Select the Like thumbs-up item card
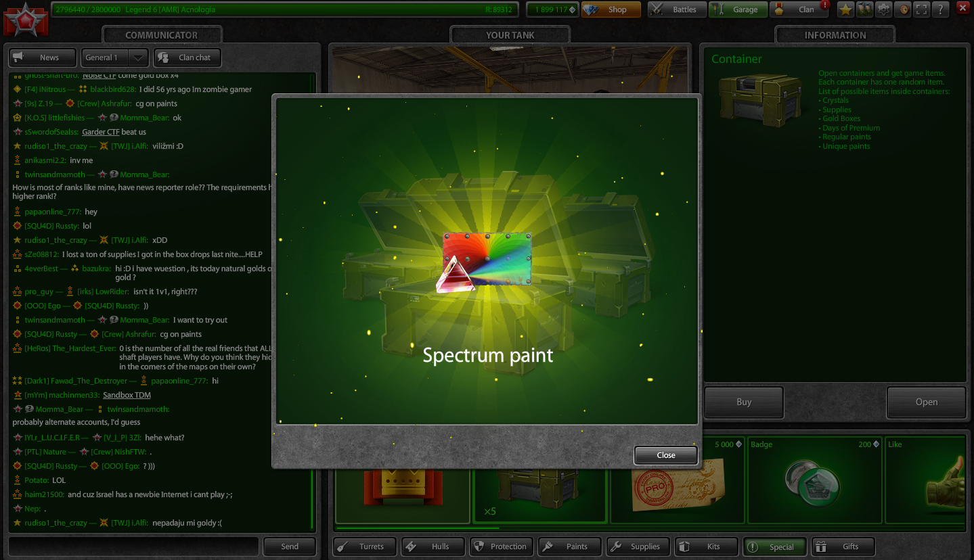The width and height of the screenshot is (974, 560). (x=925, y=480)
